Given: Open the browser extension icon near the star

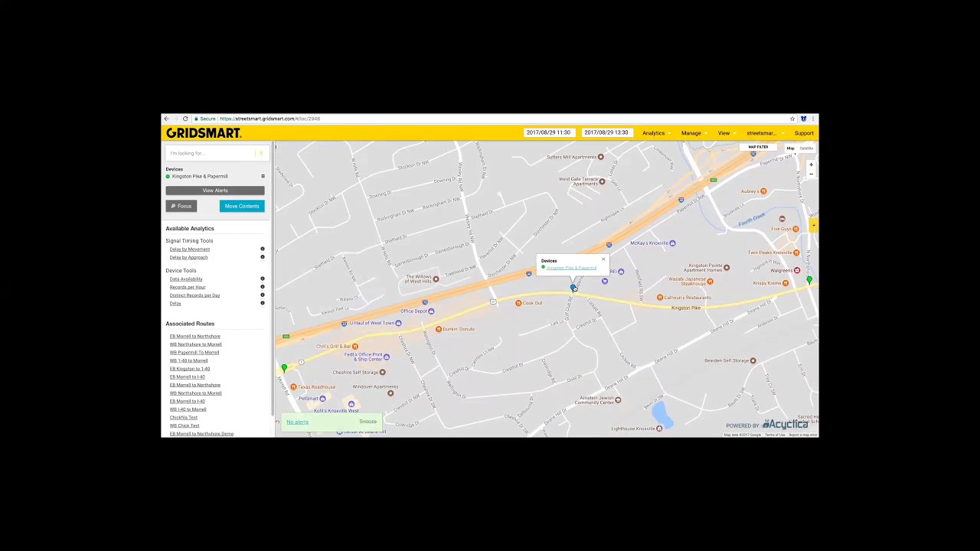Looking at the screenshot, I should click(803, 119).
